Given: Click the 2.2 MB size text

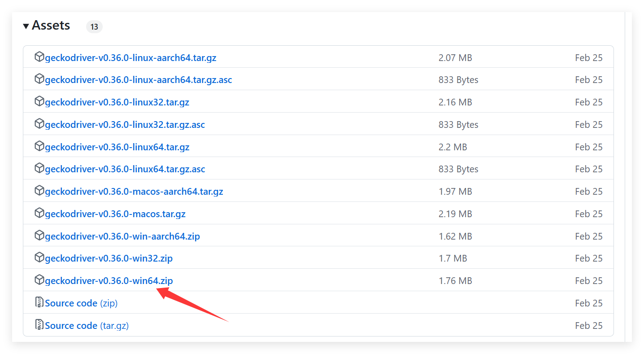Looking at the screenshot, I should coord(453,147).
